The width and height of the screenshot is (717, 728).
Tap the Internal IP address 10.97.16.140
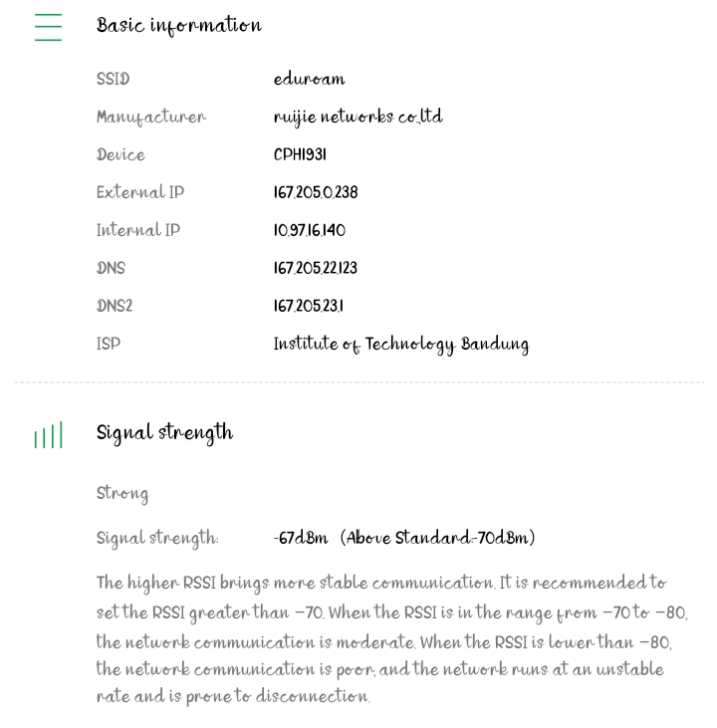(310, 230)
